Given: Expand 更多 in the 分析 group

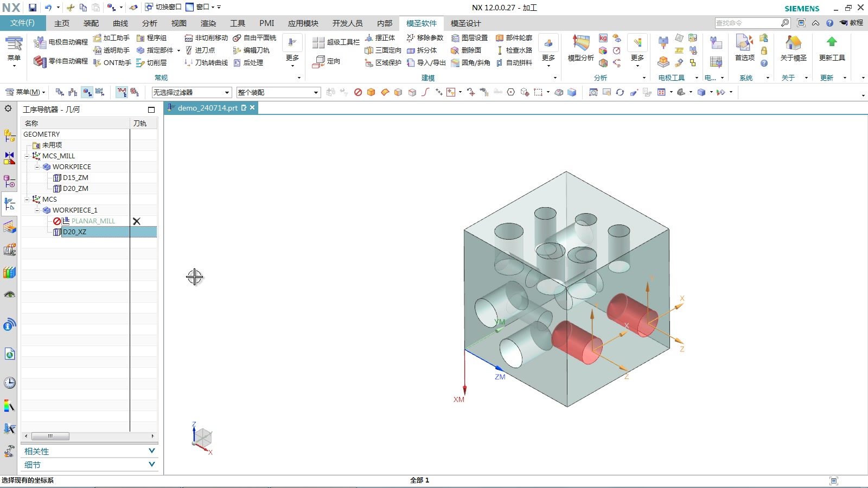Looking at the screenshot, I should pos(637,50).
